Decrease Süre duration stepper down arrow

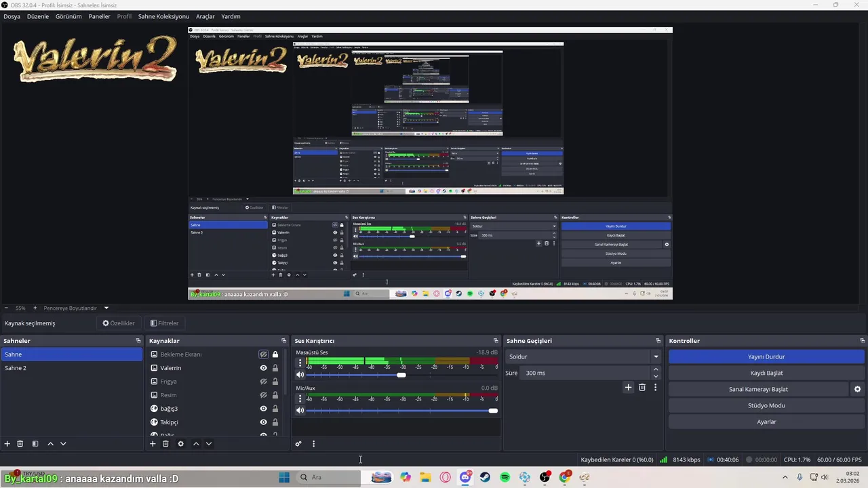656,376
